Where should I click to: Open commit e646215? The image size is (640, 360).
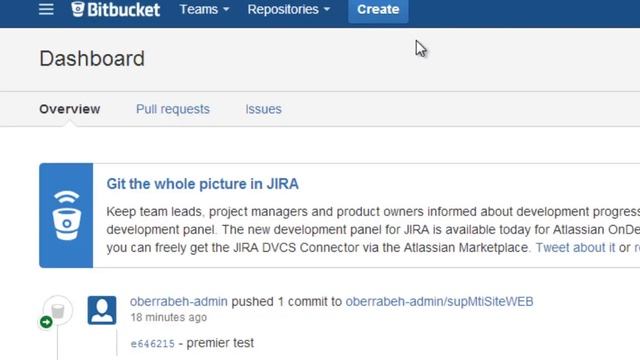click(x=153, y=344)
